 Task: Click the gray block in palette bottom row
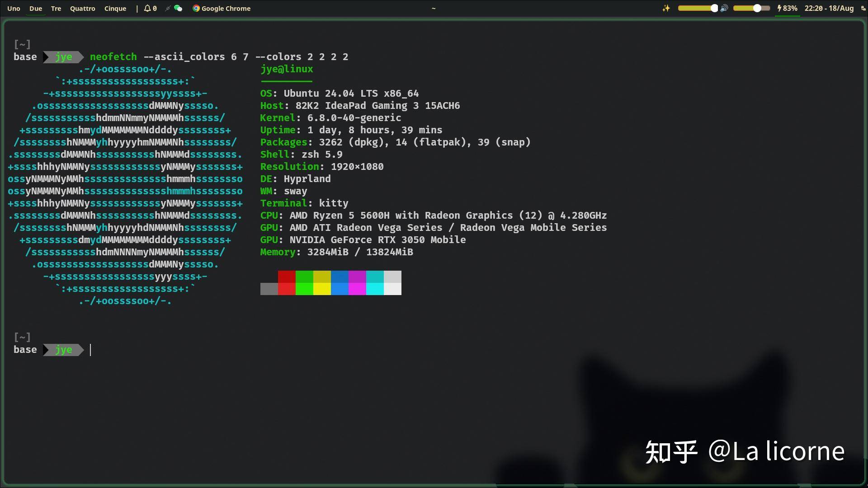269,289
